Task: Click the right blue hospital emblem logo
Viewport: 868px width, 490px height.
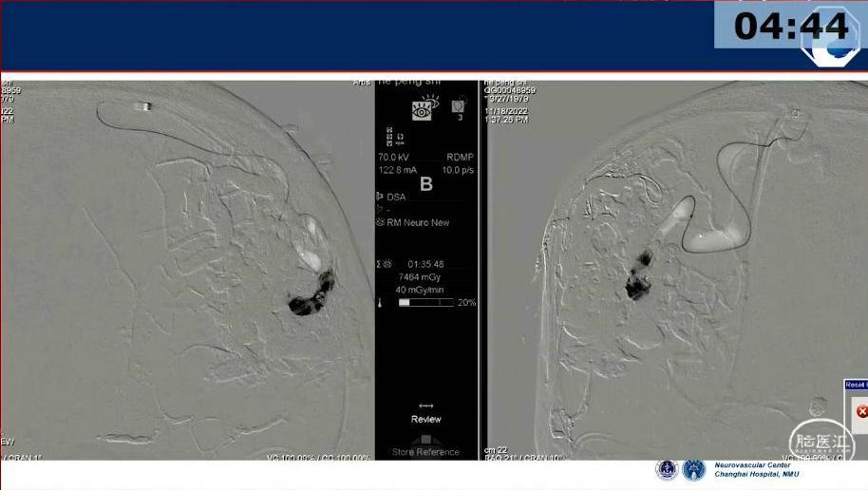Action: coord(693,469)
